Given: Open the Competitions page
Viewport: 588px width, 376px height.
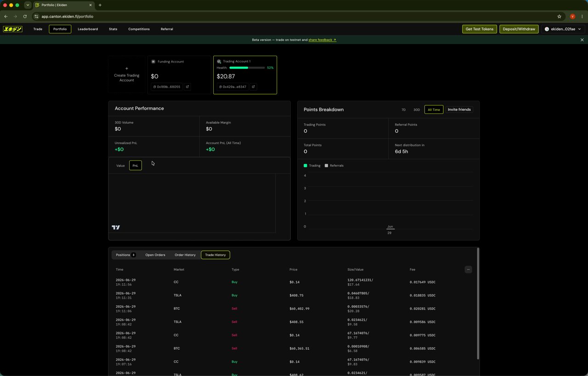Looking at the screenshot, I should click(139, 29).
